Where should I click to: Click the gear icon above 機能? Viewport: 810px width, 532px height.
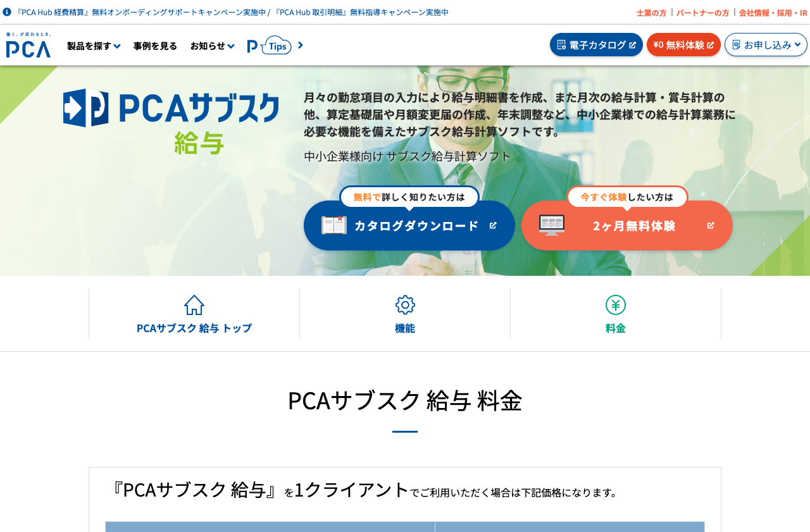pyautogui.click(x=404, y=304)
